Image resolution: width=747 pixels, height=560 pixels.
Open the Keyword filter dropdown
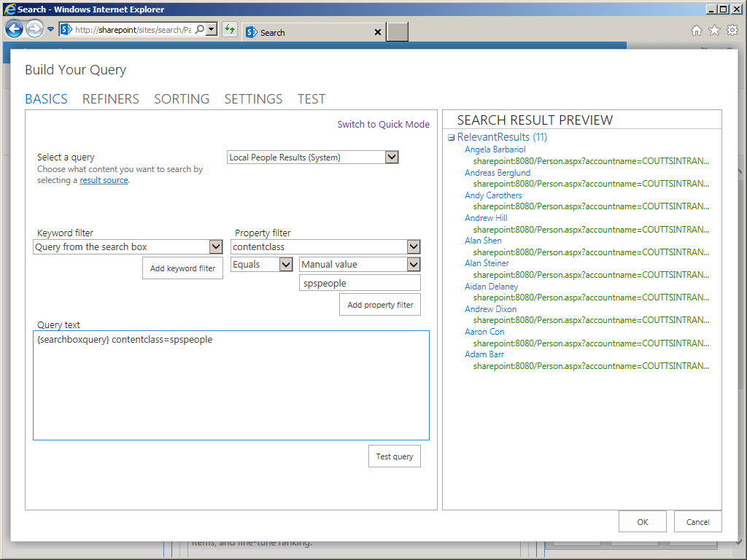[x=216, y=246]
